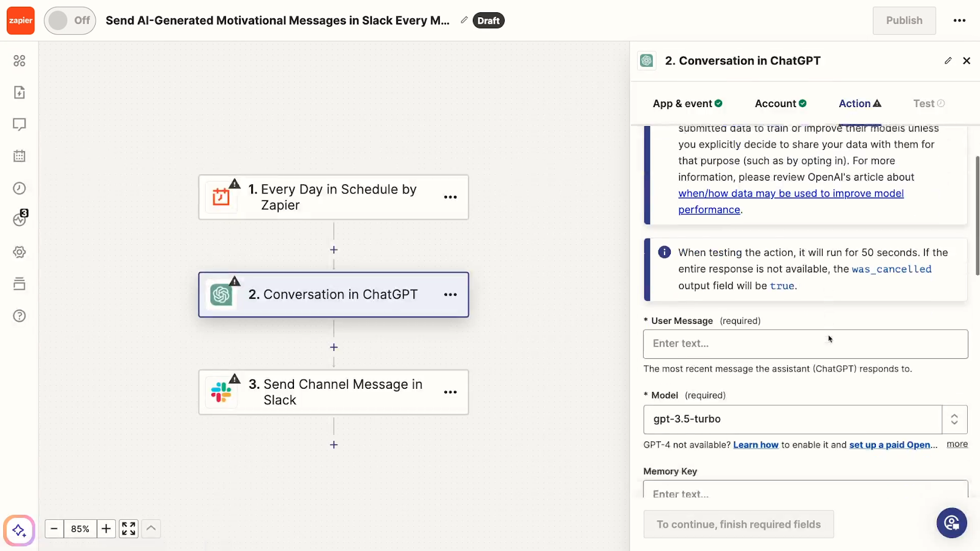The image size is (980, 551).
Task: Click the 85% zoom level field
Action: point(80,528)
